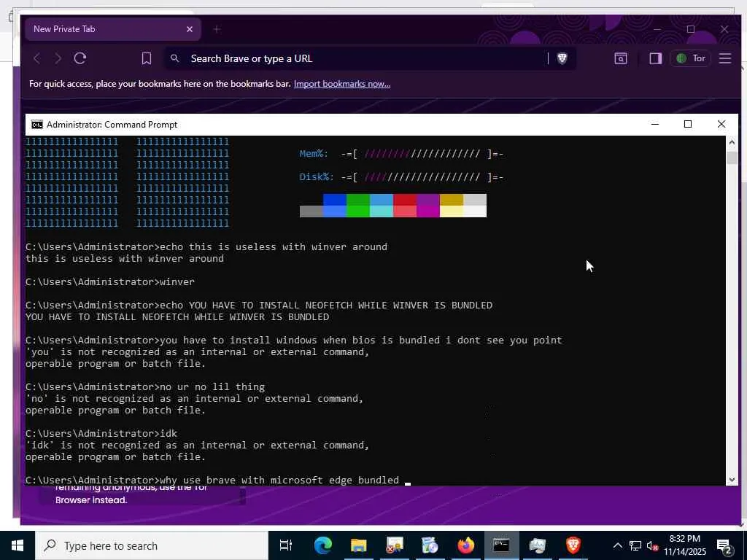This screenshot has width=747, height=560.
Task: Click the yellow-gold color block in terminal palette
Action: tap(451, 200)
